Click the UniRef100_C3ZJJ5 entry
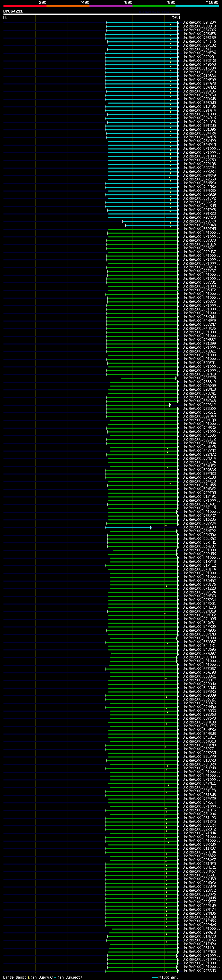 pyautogui.click(x=199, y=508)
